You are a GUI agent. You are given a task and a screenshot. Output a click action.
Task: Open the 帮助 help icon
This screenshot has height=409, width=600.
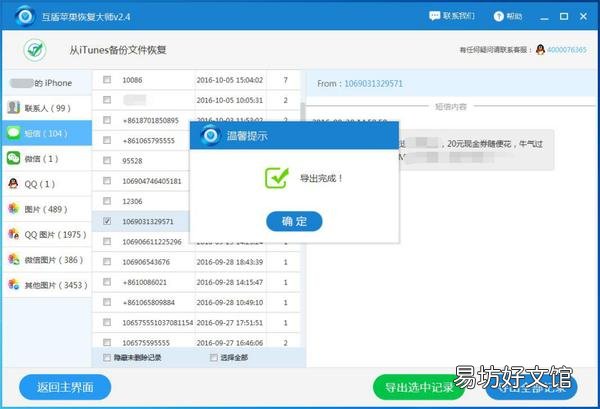(498, 16)
